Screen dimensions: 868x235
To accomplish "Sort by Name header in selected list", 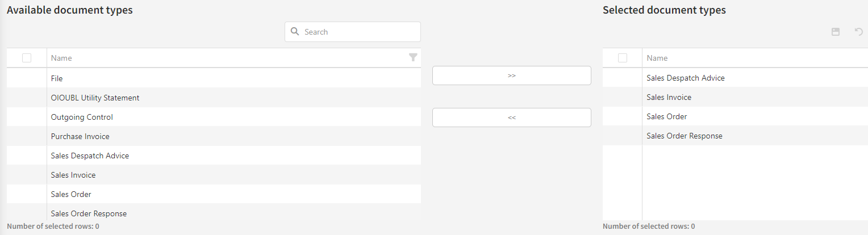I will 657,58.
